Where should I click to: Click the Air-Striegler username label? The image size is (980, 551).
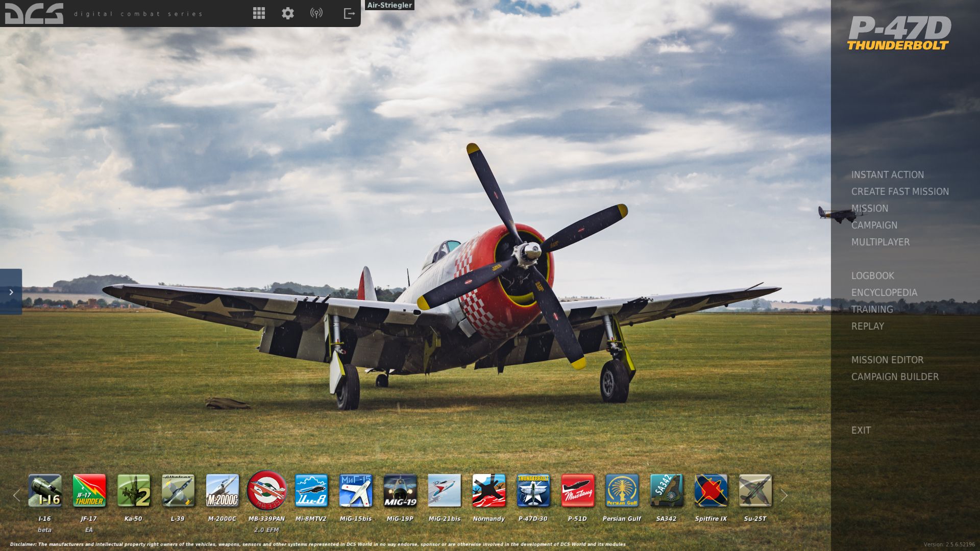tap(389, 5)
